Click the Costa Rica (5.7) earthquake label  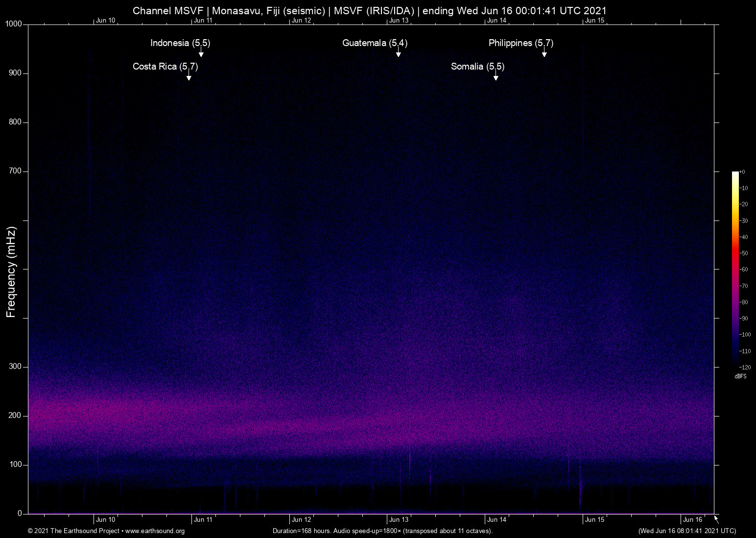(x=165, y=67)
